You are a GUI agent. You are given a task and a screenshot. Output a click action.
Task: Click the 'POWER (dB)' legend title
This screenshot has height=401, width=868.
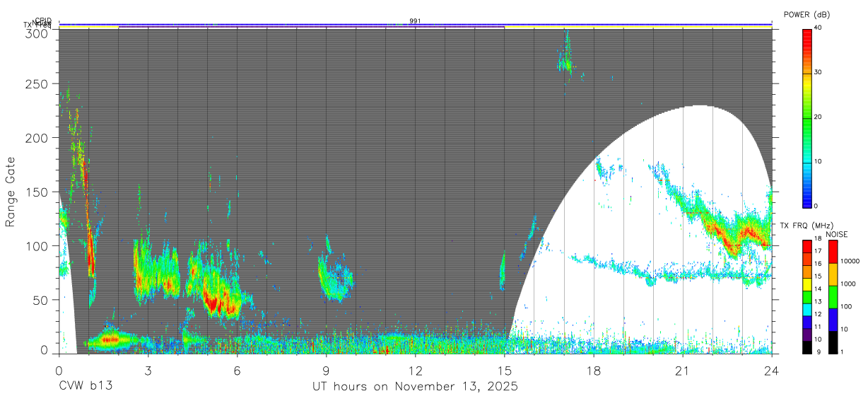(807, 15)
